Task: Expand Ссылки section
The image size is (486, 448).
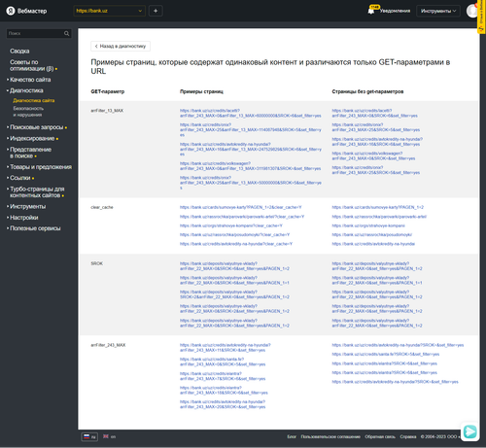Action: [x=20, y=178]
